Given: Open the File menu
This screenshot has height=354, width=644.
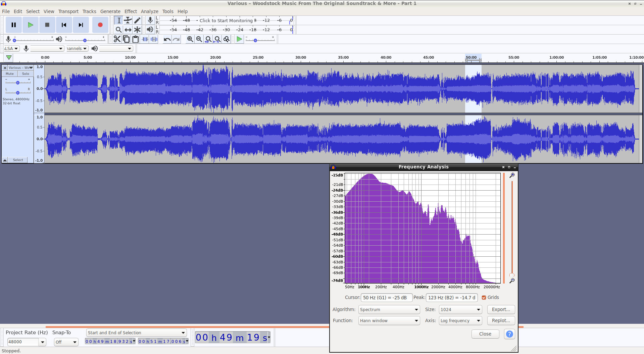Looking at the screenshot, I should pyautogui.click(x=6, y=11).
